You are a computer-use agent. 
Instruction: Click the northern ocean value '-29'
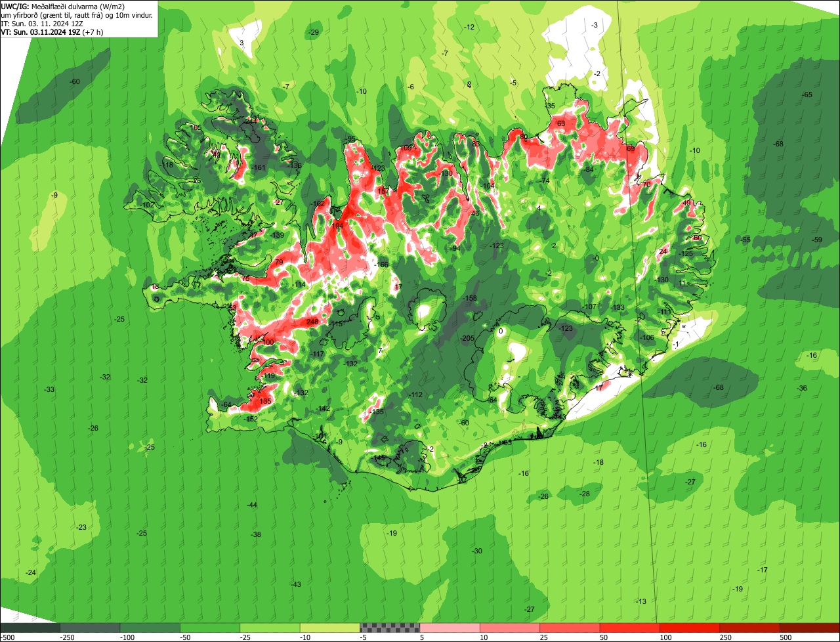[x=314, y=33]
